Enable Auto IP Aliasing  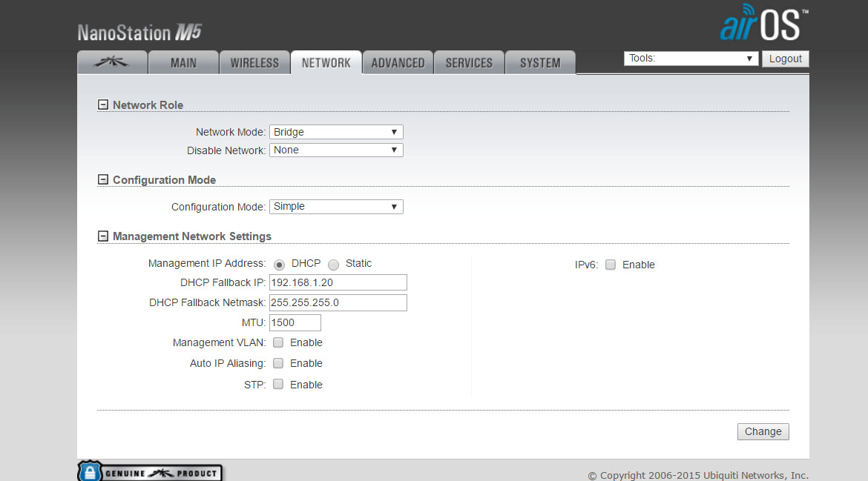point(278,363)
